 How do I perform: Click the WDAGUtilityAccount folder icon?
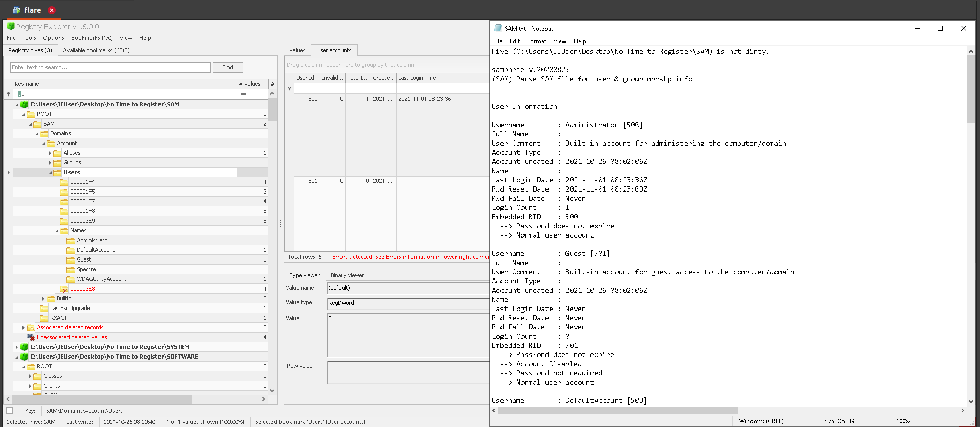point(71,279)
